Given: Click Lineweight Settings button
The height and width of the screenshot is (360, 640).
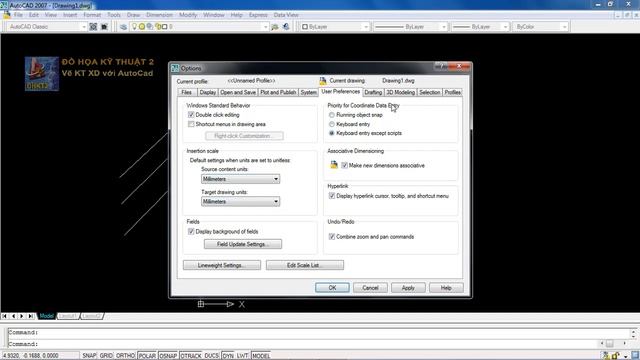Looking at the screenshot, I should 222,265.
